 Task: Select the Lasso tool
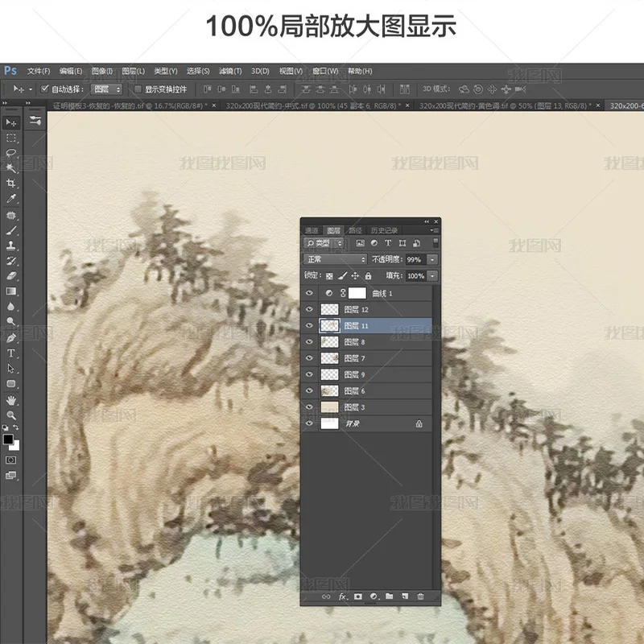11,153
